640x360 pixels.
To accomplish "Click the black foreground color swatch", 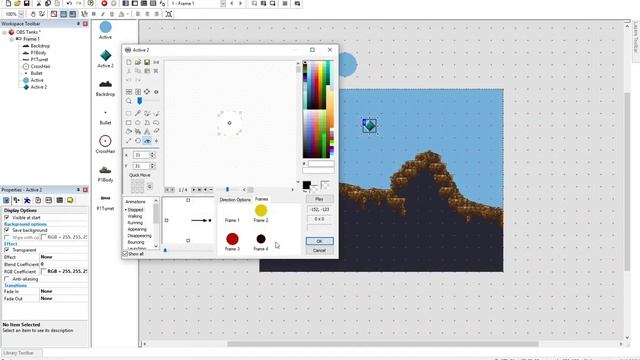I will point(307,185).
